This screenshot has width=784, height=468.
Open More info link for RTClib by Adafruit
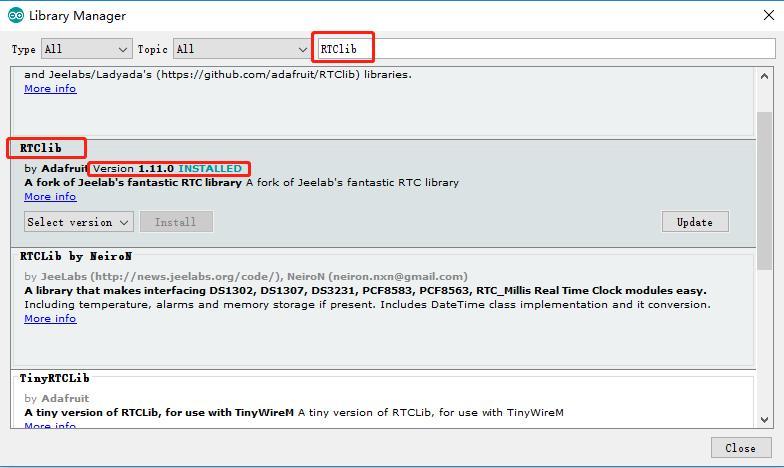(x=50, y=196)
